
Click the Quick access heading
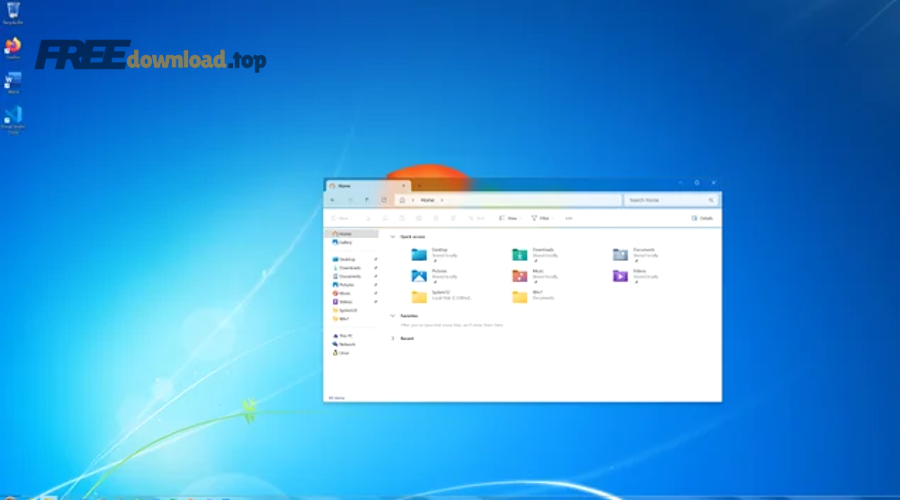pos(413,237)
